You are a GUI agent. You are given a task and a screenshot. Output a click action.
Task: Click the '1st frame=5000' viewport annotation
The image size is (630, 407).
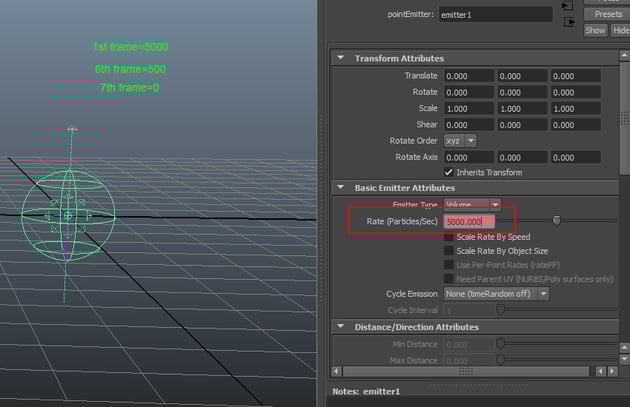click(131, 47)
